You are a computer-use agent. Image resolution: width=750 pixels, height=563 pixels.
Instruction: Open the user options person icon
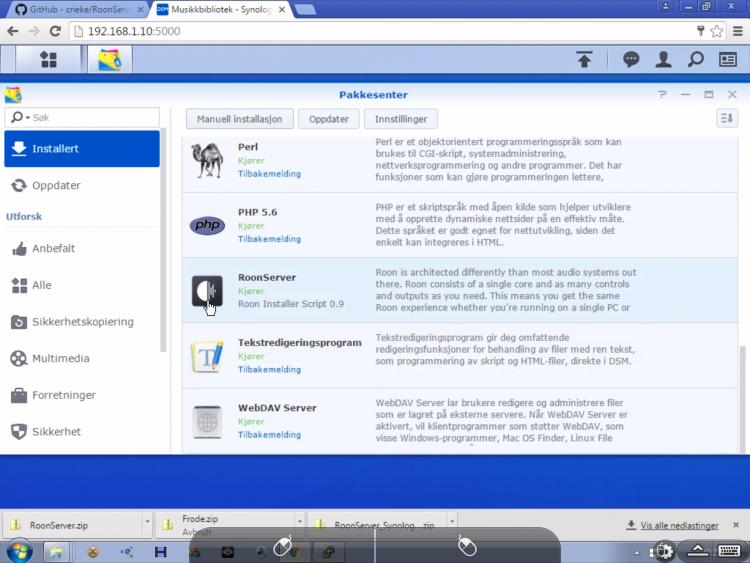[x=663, y=59]
